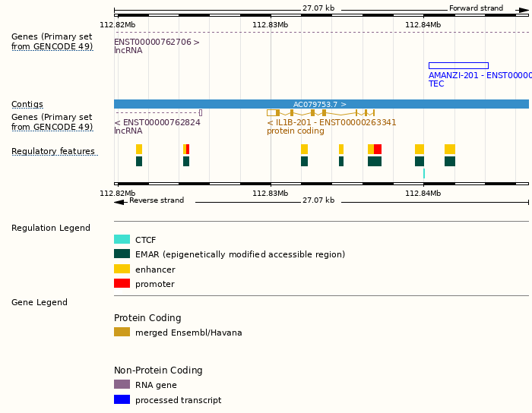Click the IL1B-201 ENST00000263341 label
The image size is (532, 413).
coord(331,122)
